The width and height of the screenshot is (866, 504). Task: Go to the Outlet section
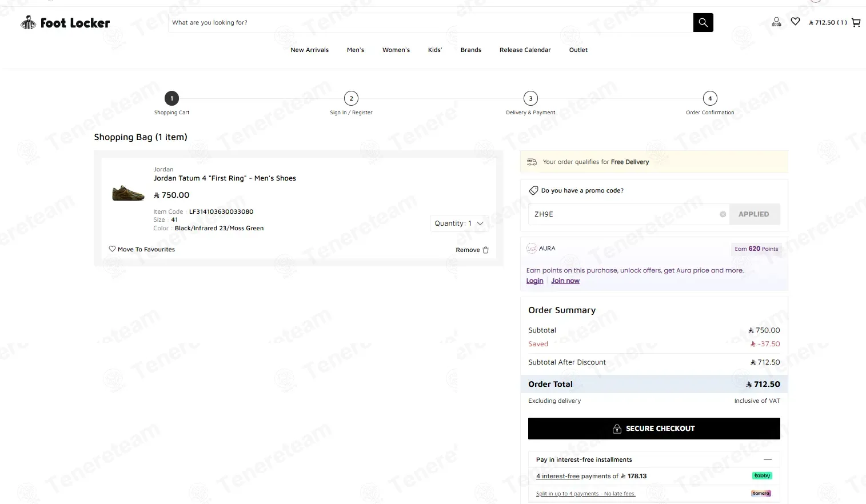pyautogui.click(x=578, y=50)
